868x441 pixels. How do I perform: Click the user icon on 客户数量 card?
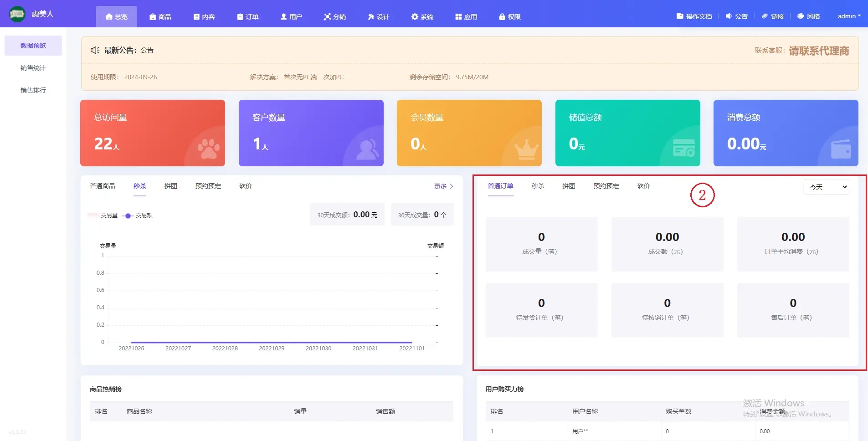click(367, 149)
